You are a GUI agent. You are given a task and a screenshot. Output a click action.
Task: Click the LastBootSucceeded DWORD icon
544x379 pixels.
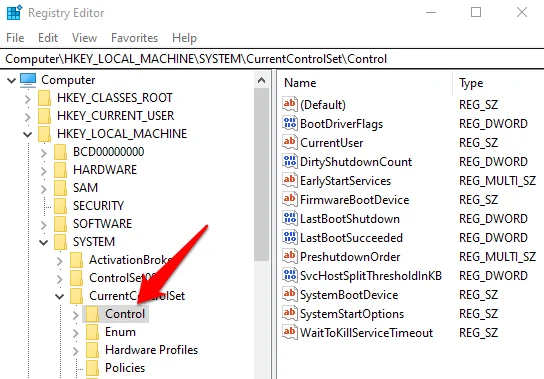coord(290,237)
